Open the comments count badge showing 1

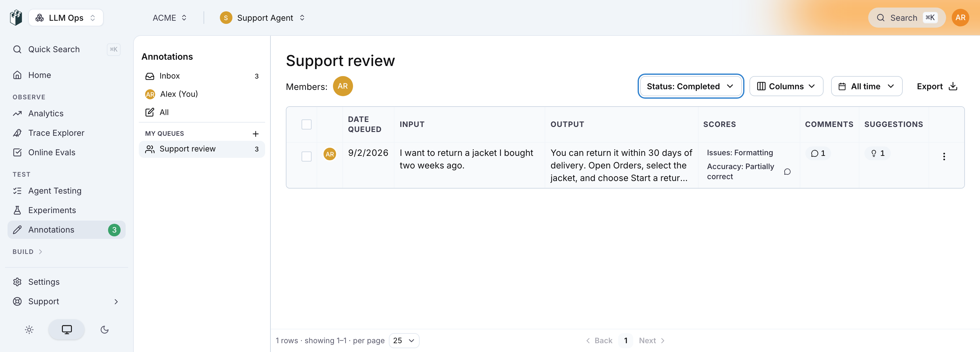tap(818, 153)
